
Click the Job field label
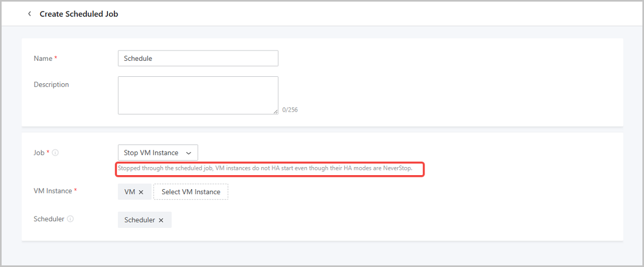point(39,153)
